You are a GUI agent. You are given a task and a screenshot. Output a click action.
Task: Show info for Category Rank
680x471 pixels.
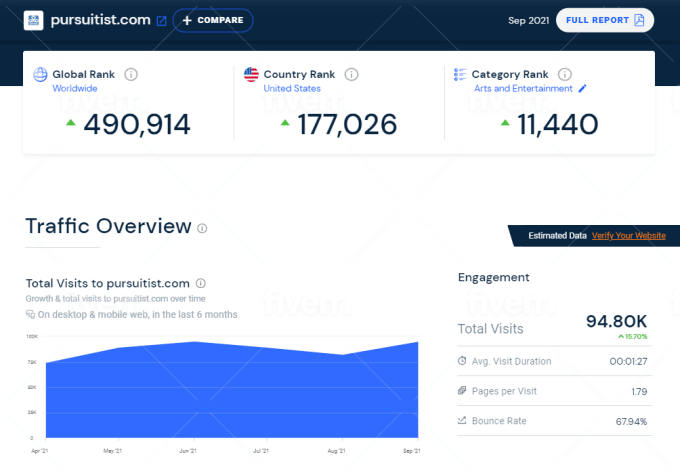[565, 75]
